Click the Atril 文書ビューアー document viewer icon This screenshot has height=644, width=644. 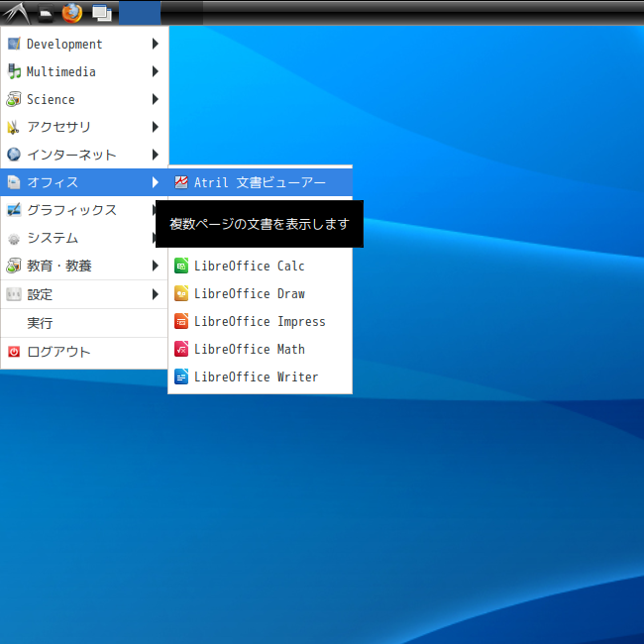181,182
